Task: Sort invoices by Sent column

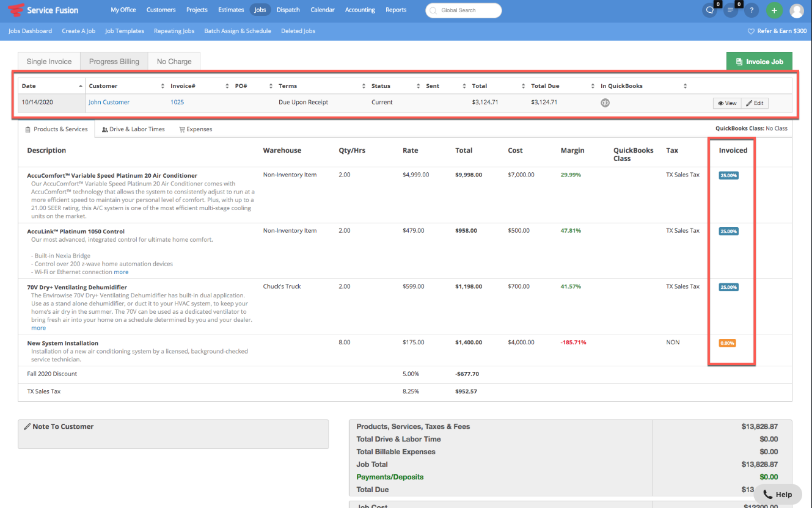Action: (445, 86)
